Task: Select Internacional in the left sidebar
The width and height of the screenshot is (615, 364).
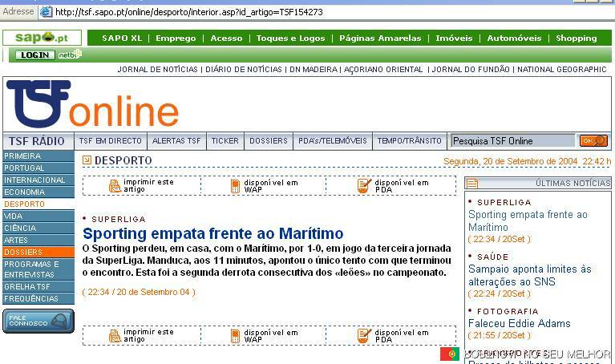Action: pos(34,180)
